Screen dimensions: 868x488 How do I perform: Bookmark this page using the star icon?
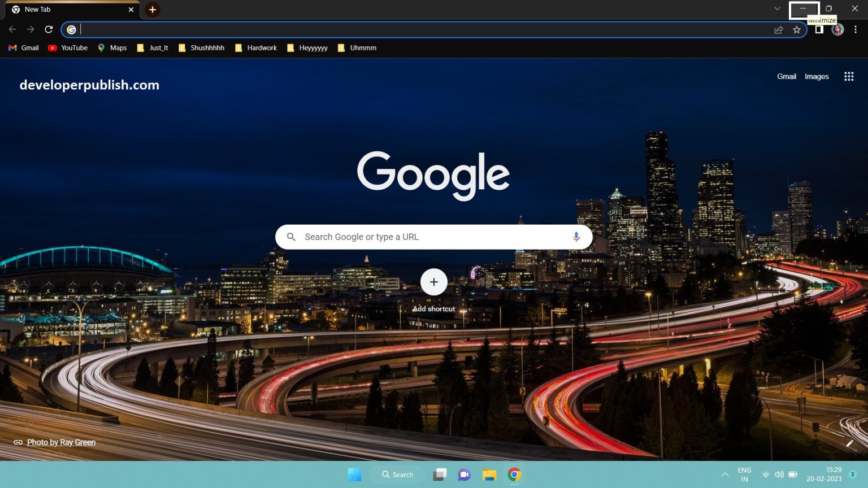[797, 29]
